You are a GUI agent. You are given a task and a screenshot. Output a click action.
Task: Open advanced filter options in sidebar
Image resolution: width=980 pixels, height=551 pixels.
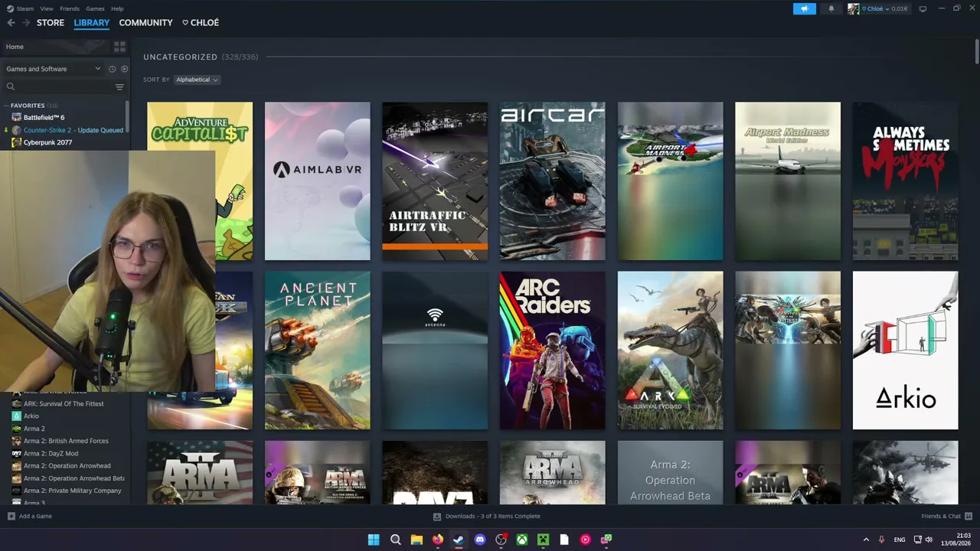119,87
